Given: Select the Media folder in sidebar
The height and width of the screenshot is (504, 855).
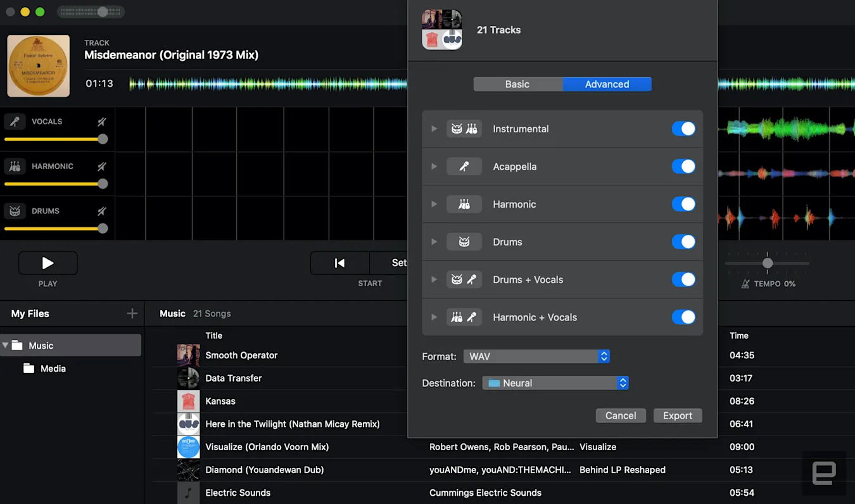Looking at the screenshot, I should (53, 369).
